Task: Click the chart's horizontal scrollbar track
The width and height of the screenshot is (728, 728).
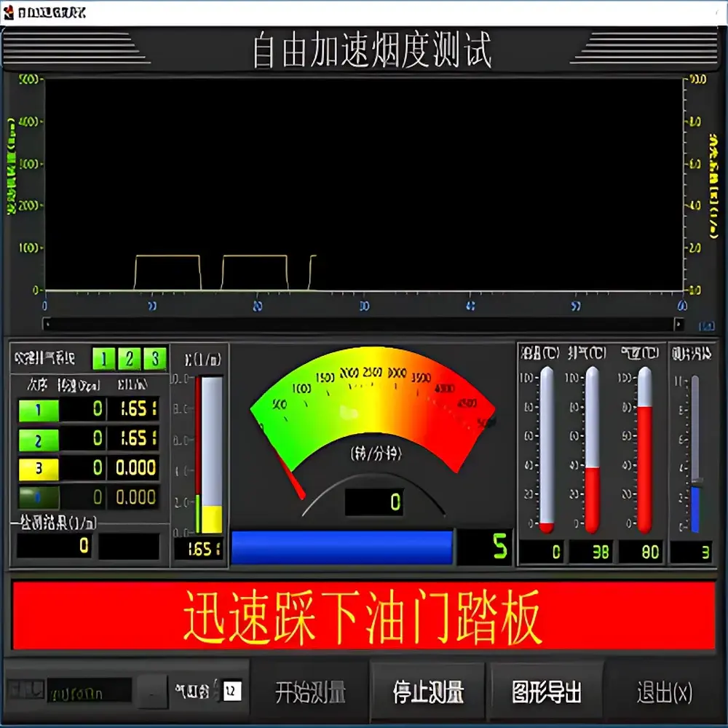Action: [x=362, y=324]
